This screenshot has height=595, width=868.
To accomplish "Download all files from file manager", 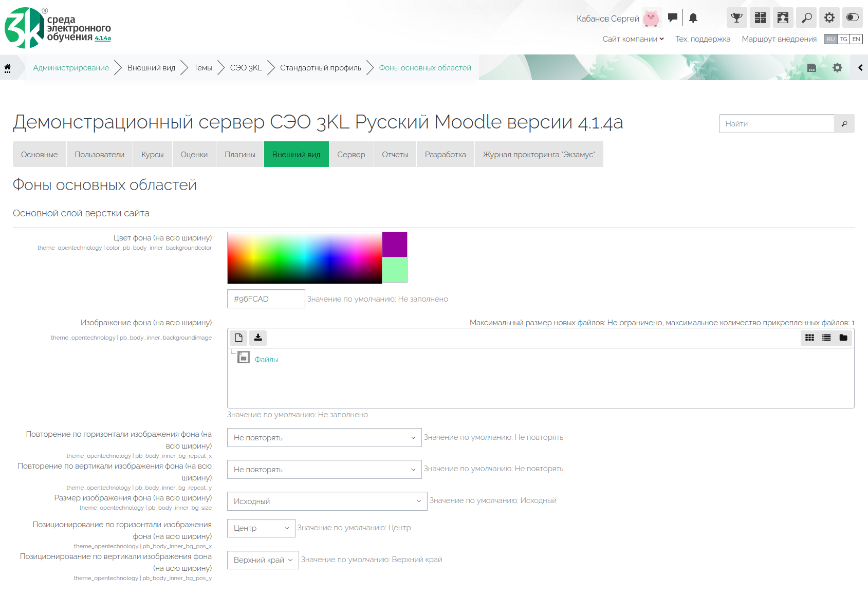I will [258, 338].
